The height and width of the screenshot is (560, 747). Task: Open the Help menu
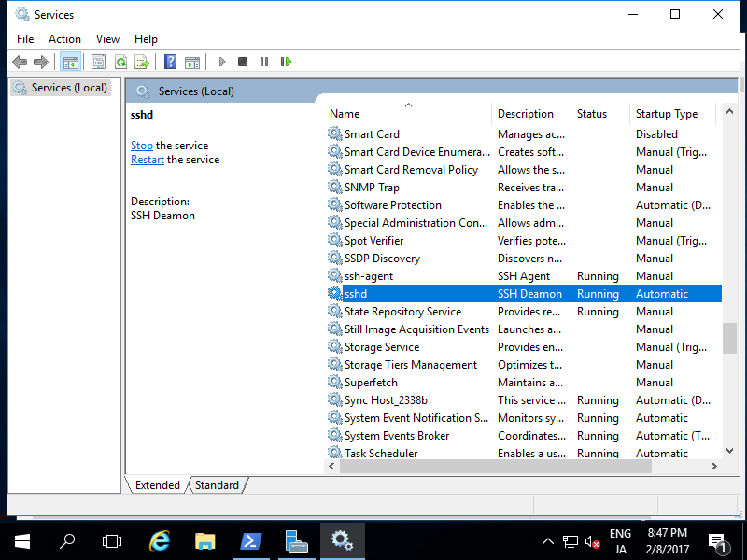point(146,39)
